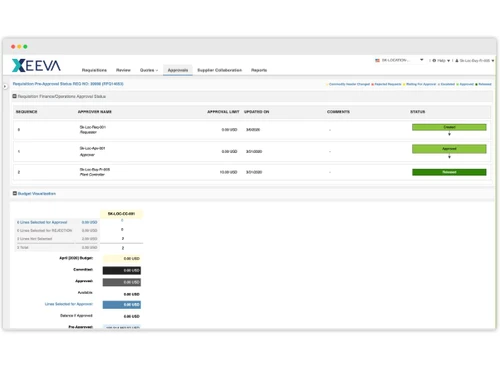Viewport: 500px width, 375px height.
Task: Open the Requisitions tab
Action: (x=94, y=70)
